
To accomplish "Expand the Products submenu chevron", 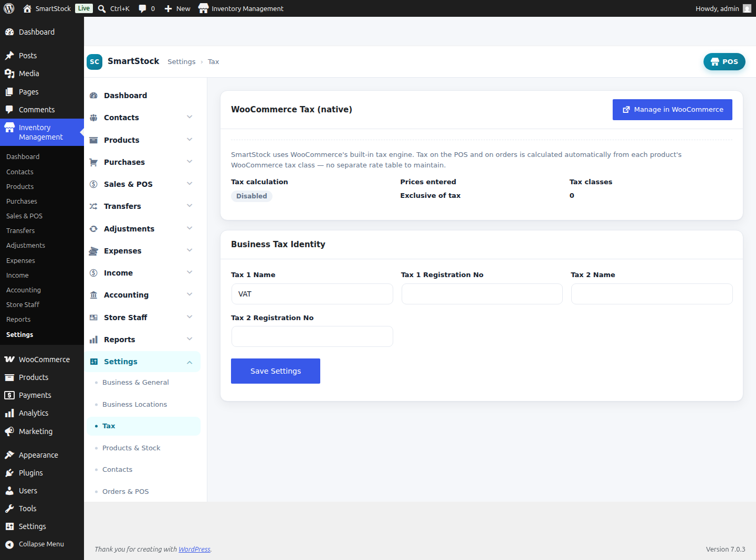I will coord(190,140).
